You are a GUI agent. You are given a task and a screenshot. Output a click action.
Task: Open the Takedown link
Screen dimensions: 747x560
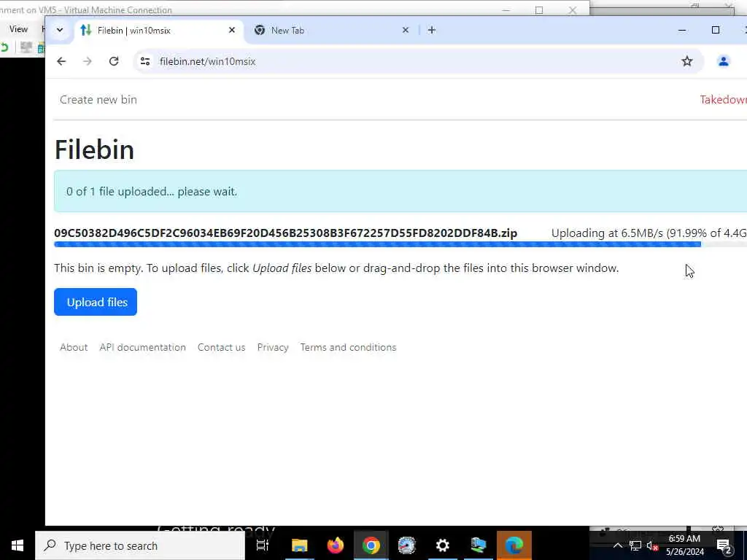tap(723, 99)
